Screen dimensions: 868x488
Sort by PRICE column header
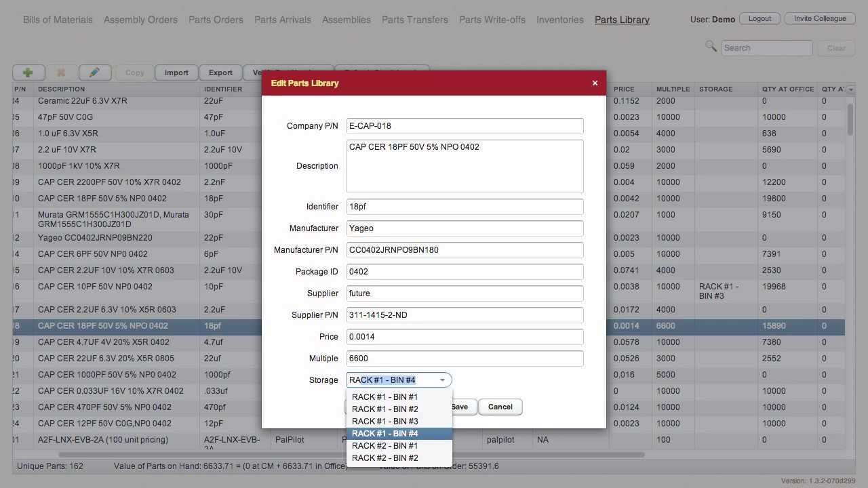point(631,89)
